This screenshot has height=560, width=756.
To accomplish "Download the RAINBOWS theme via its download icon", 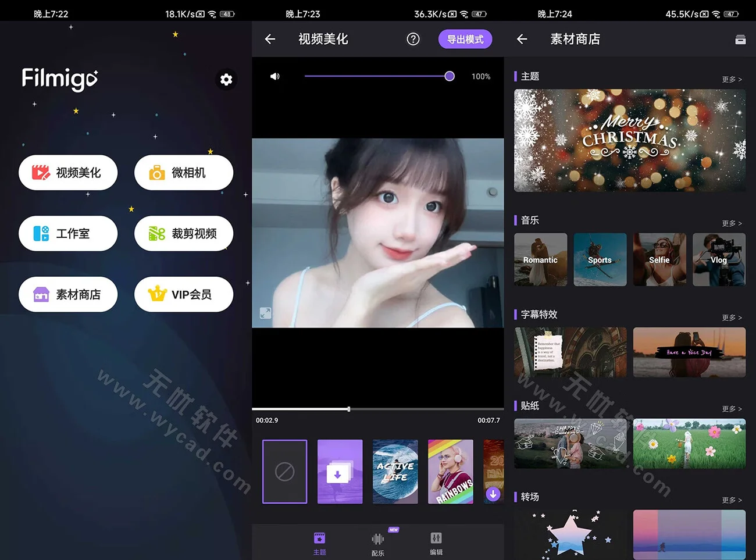I will [493, 494].
